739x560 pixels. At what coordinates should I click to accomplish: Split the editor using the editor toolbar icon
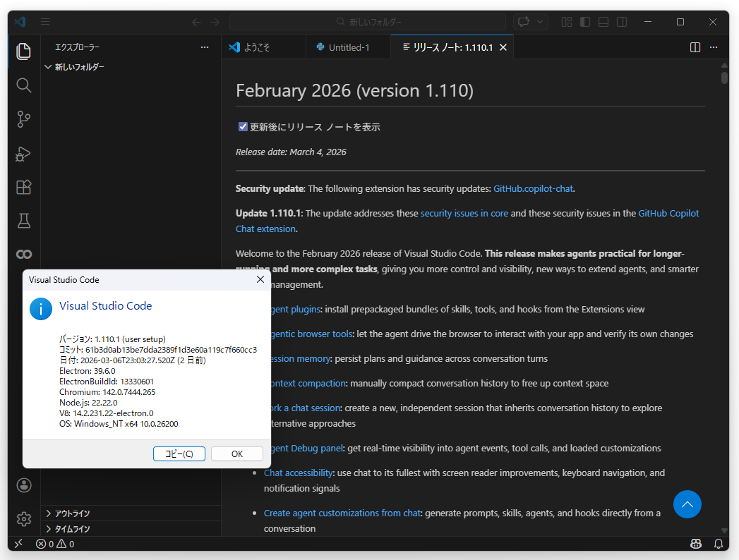click(x=695, y=47)
